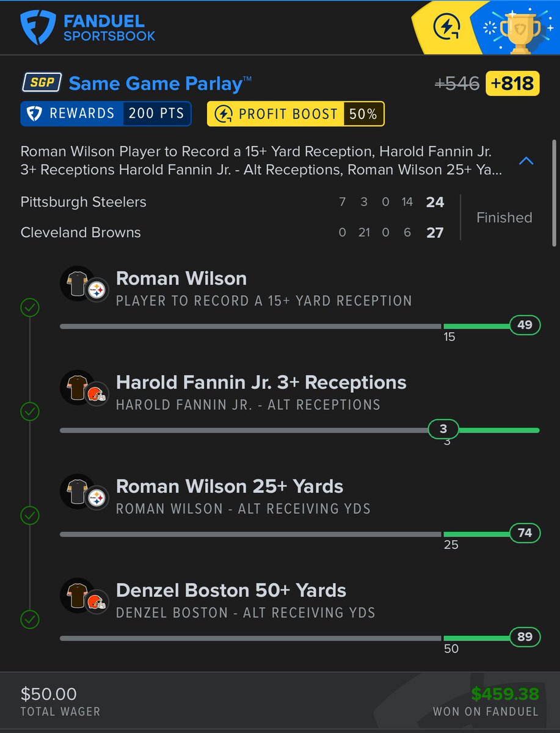Click Harold Fannin Jr. Browns jersey icon
The height and width of the screenshot is (733, 560).
(x=76, y=387)
